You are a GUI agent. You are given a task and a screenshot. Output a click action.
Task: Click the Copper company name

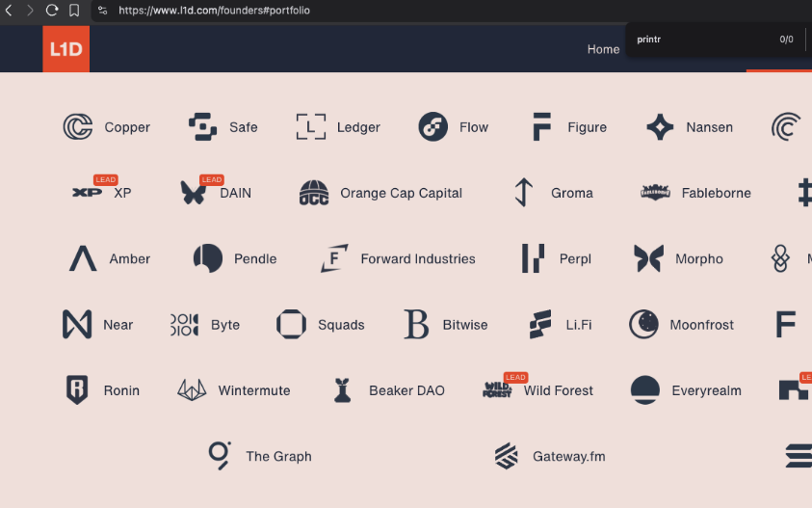(x=127, y=127)
